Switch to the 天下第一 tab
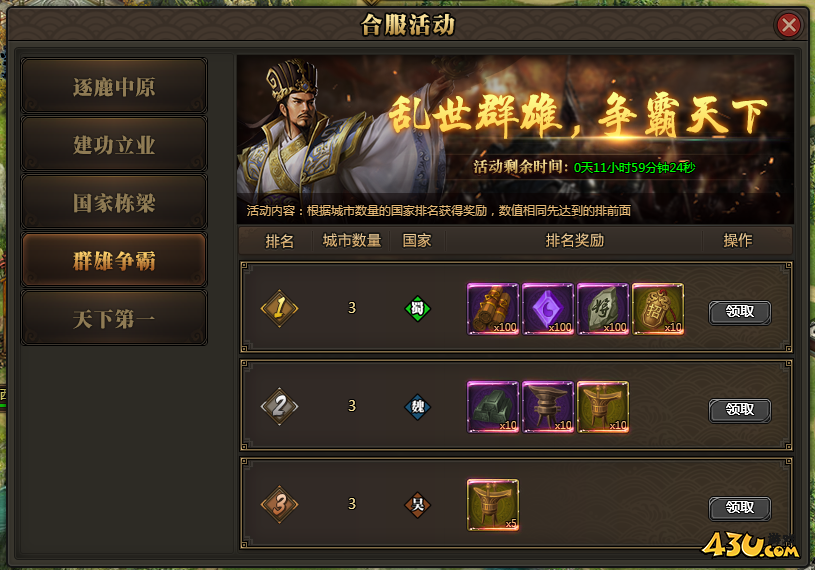Screen dimensions: 815x570 pyautogui.click(x=114, y=319)
